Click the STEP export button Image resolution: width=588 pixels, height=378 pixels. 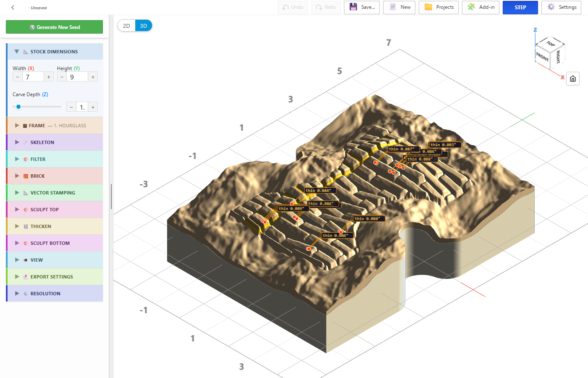point(520,8)
